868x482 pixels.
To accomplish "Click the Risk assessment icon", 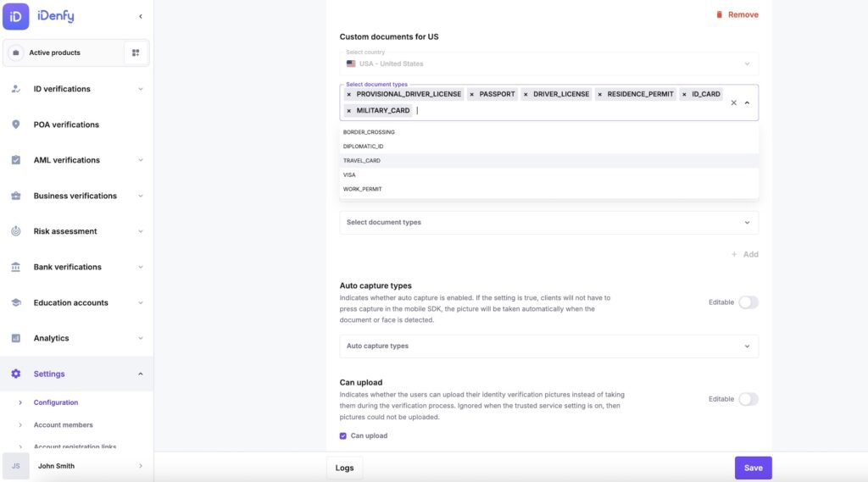I will pos(16,231).
